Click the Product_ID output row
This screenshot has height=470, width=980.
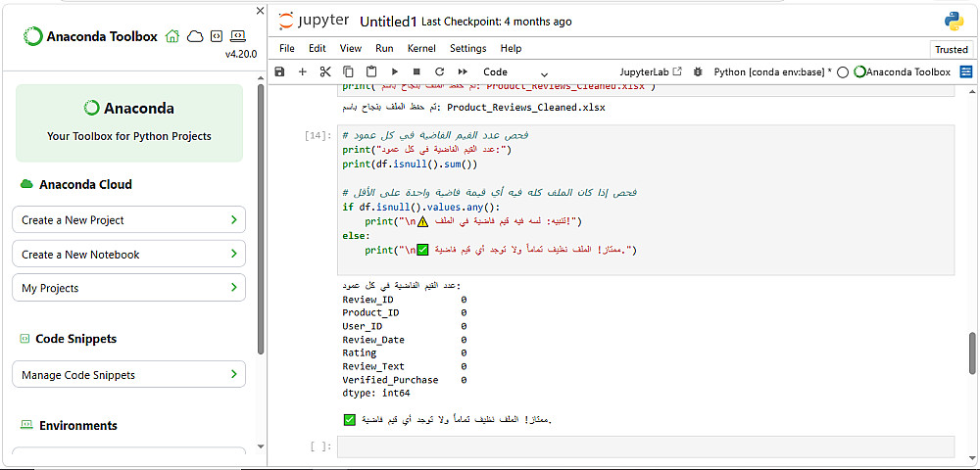(405, 312)
